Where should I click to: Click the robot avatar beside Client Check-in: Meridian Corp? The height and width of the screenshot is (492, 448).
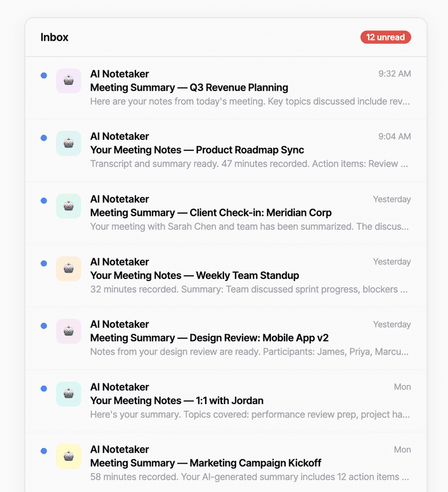pos(69,206)
